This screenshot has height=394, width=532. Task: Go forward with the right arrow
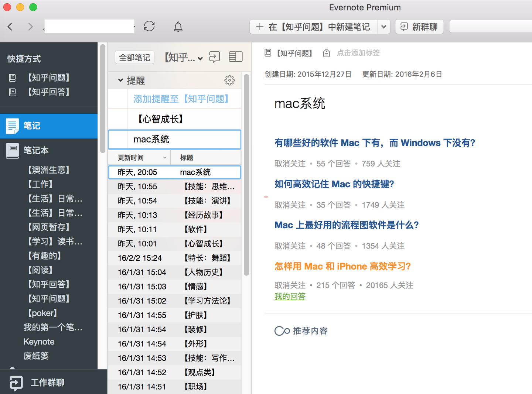30,27
